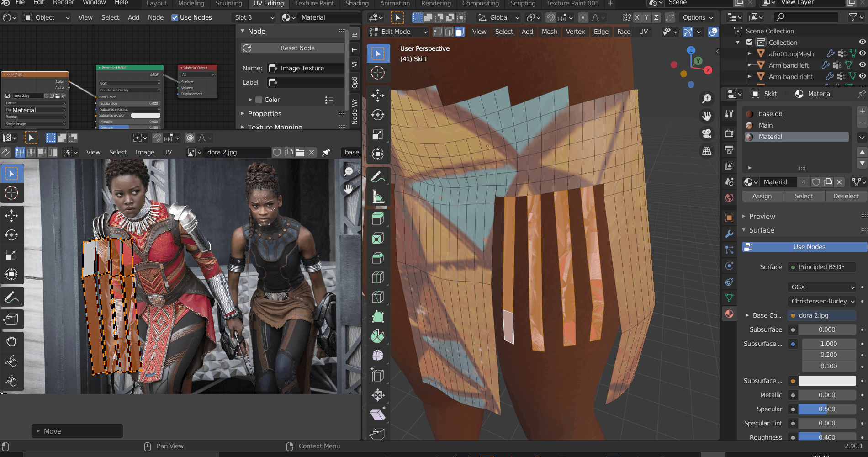Open the Global transform orientation dropdown
This screenshot has width=868, height=457.
499,17
